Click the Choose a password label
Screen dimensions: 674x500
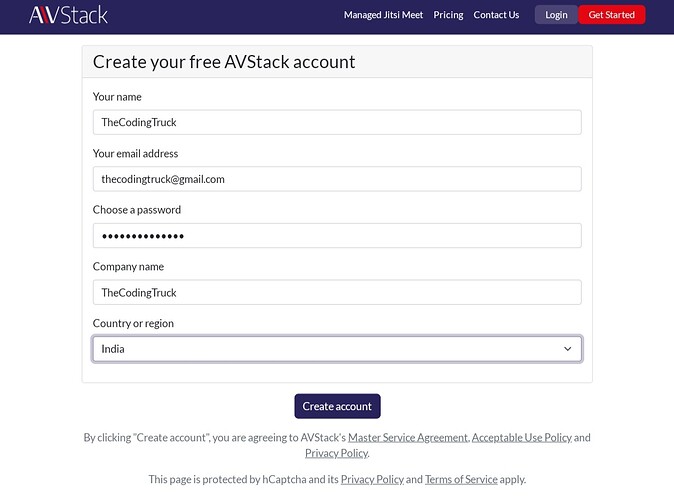pyautogui.click(x=137, y=210)
